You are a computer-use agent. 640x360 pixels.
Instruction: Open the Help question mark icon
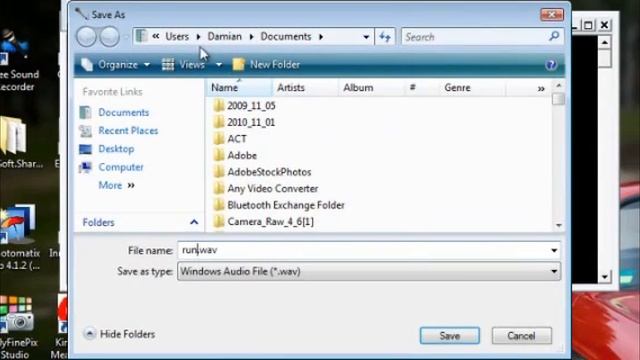551,64
